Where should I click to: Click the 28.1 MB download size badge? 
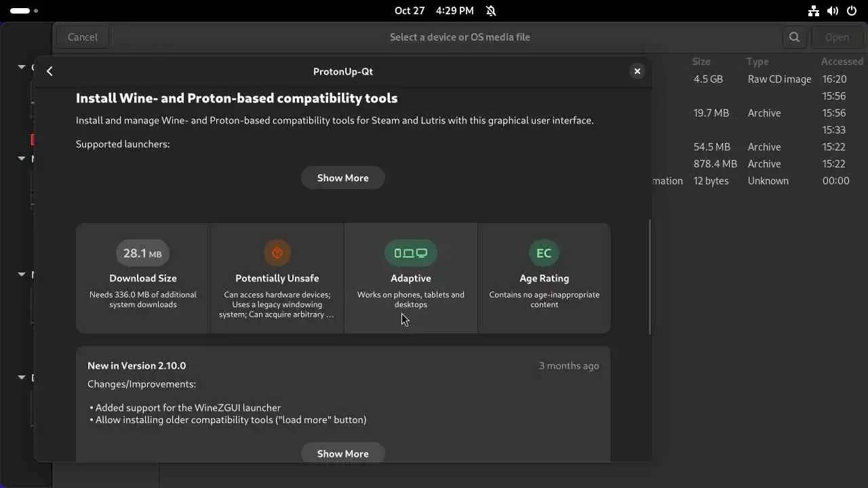pyautogui.click(x=142, y=253)
